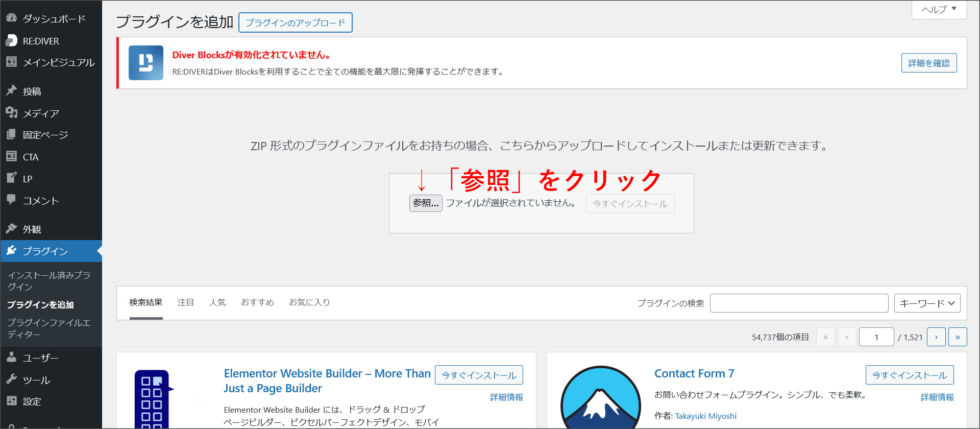Viewport: 980px width, 429px height.
Task: Click the pushpin icon next to 投稿
Action: (11, 90)
